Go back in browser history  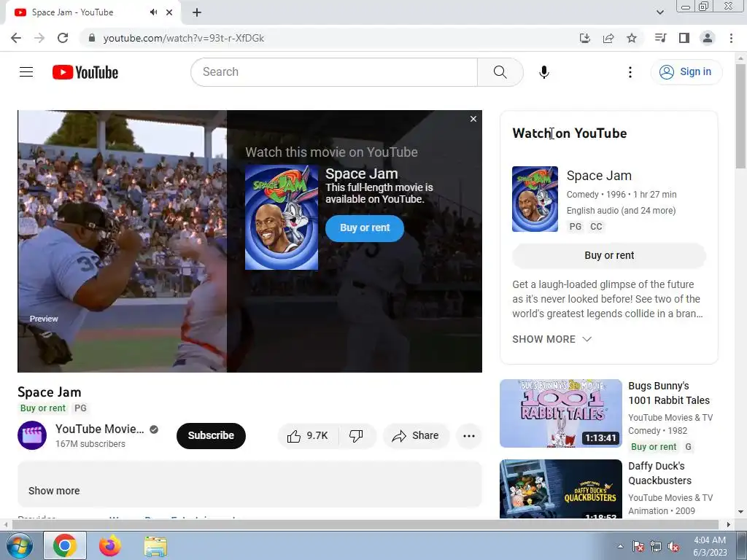pos(16,38)
